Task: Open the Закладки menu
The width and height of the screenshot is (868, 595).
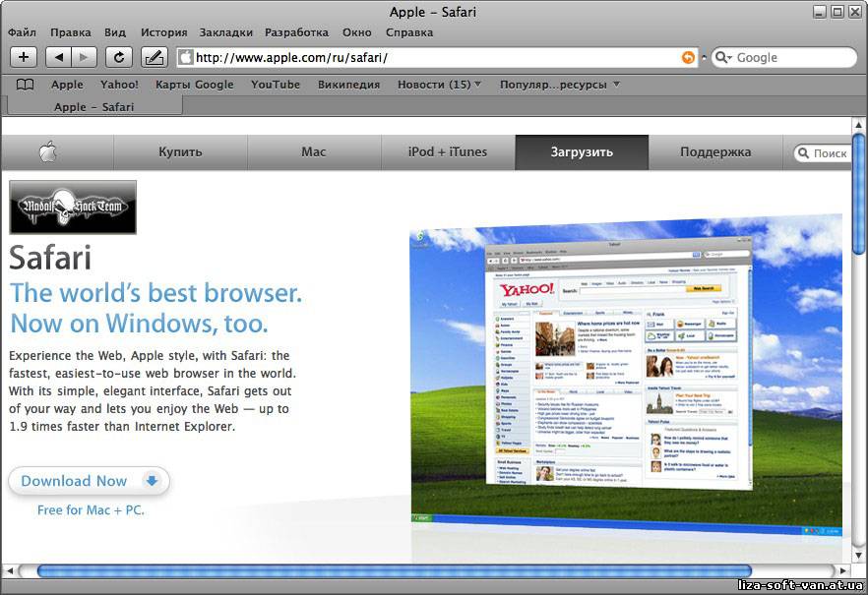Action: (226, 32)
